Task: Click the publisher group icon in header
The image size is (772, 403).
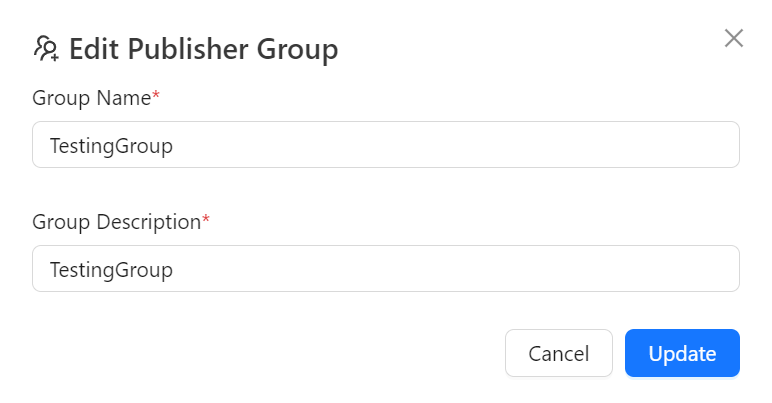Action: point(46,48)
